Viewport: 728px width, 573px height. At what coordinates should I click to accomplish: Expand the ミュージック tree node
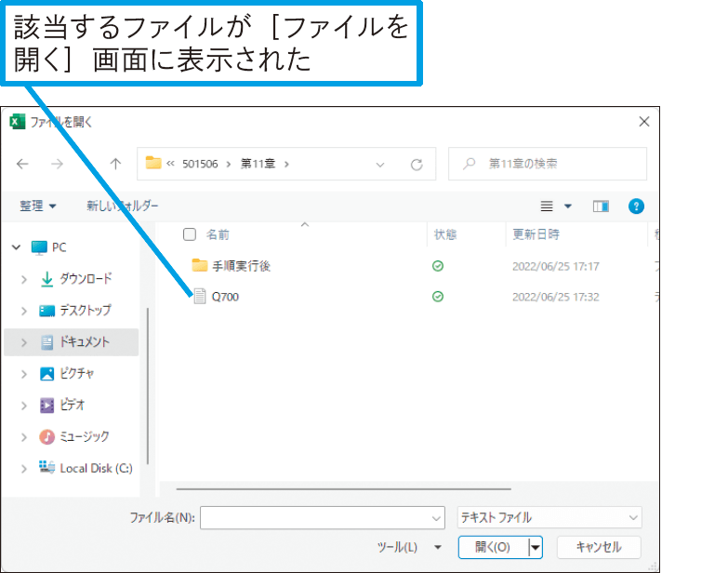point(24,437)
